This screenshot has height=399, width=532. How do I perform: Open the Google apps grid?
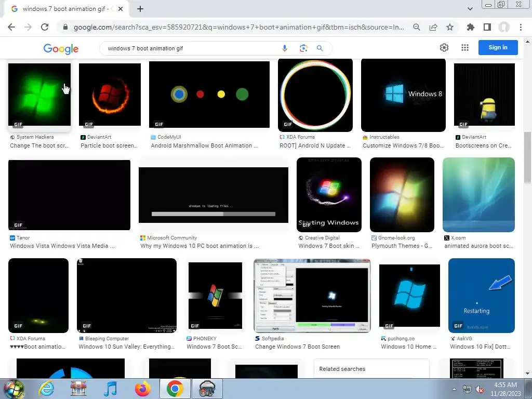coord(465,48)
